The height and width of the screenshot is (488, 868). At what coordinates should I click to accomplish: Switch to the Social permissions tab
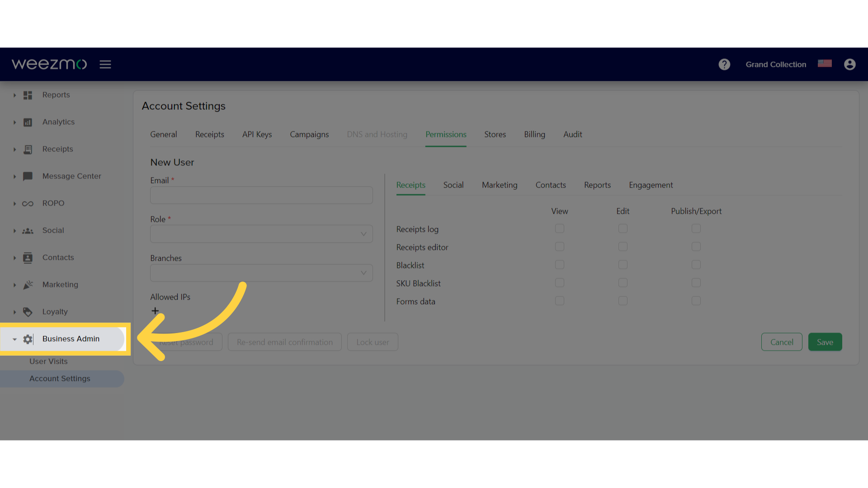coord(454,185)
